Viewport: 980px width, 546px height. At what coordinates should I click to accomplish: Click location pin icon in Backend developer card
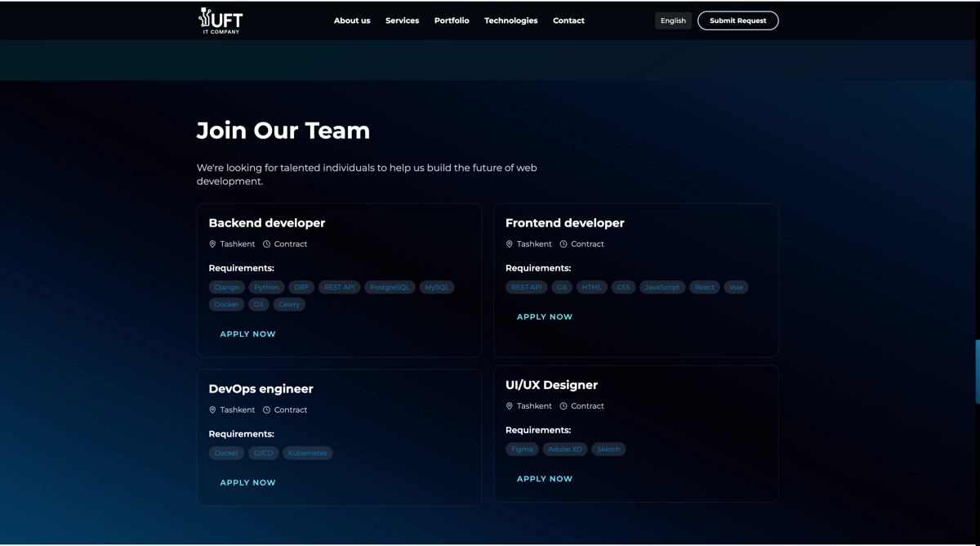click(212, 244)
